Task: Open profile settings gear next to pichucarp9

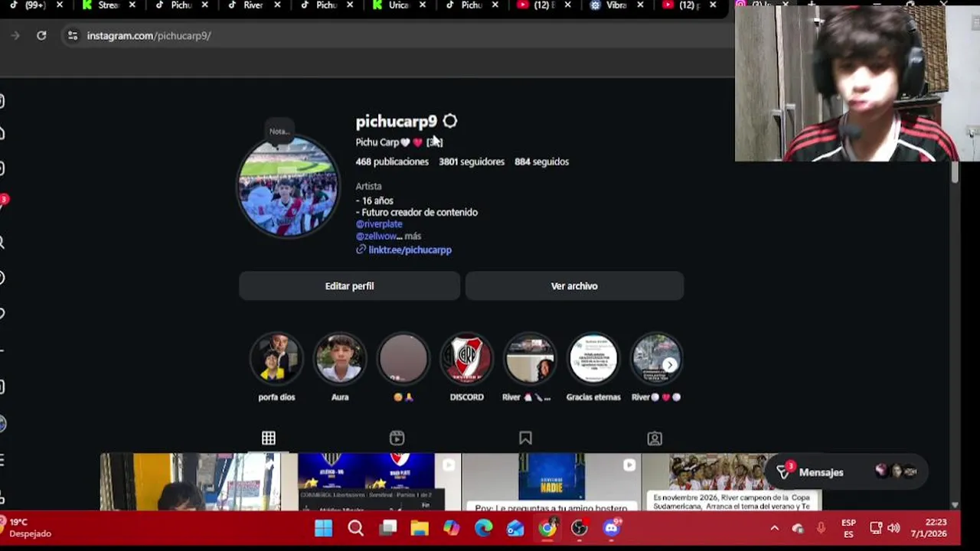Action: [449, 121]
